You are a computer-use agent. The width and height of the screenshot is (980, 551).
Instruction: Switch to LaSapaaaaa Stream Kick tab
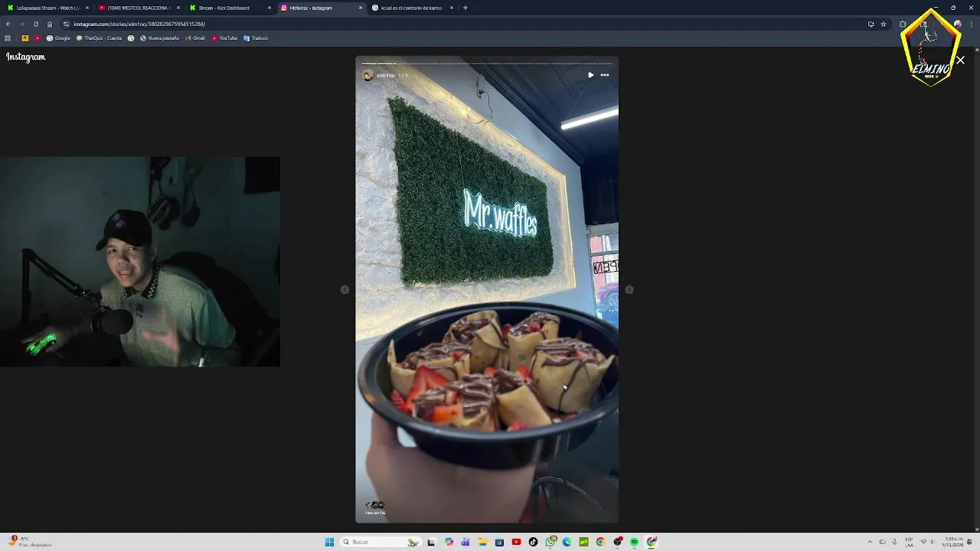pos(47,8)
